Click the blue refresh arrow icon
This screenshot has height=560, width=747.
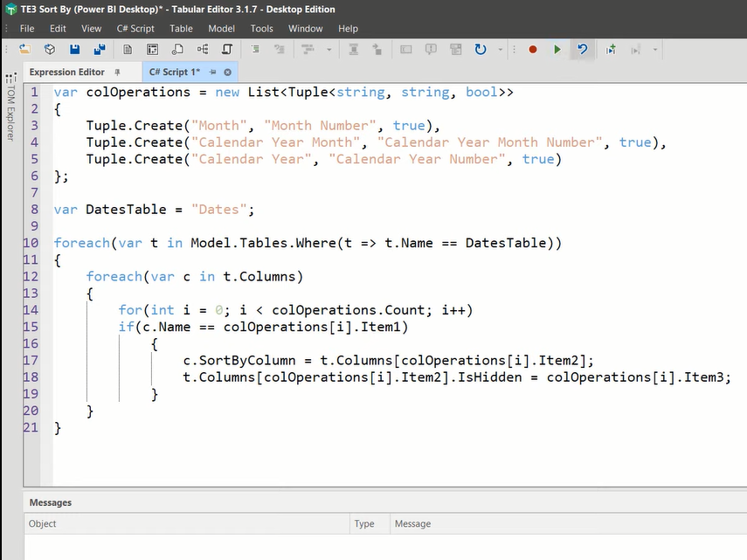coord(481,50)
